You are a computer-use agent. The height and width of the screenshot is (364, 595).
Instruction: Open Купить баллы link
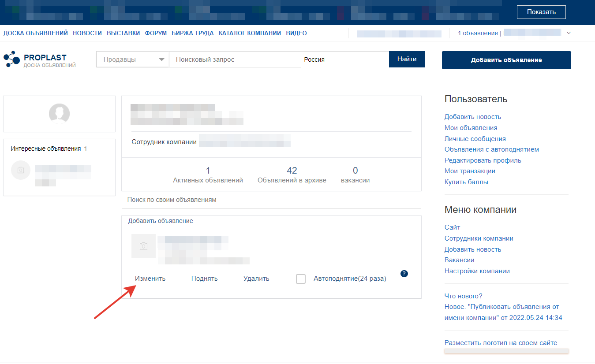pos(466,182)
